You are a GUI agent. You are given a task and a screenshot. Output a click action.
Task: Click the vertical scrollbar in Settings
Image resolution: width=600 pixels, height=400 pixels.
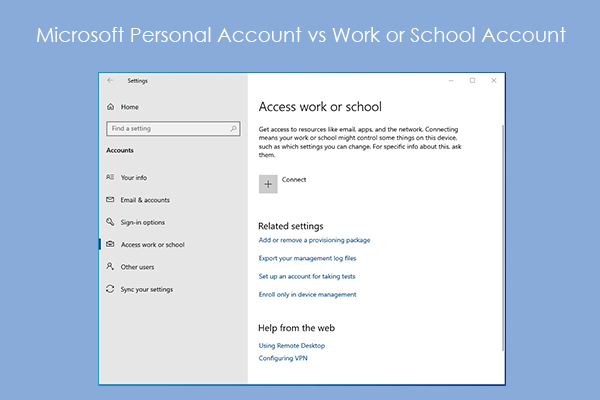tap(503, 237)
